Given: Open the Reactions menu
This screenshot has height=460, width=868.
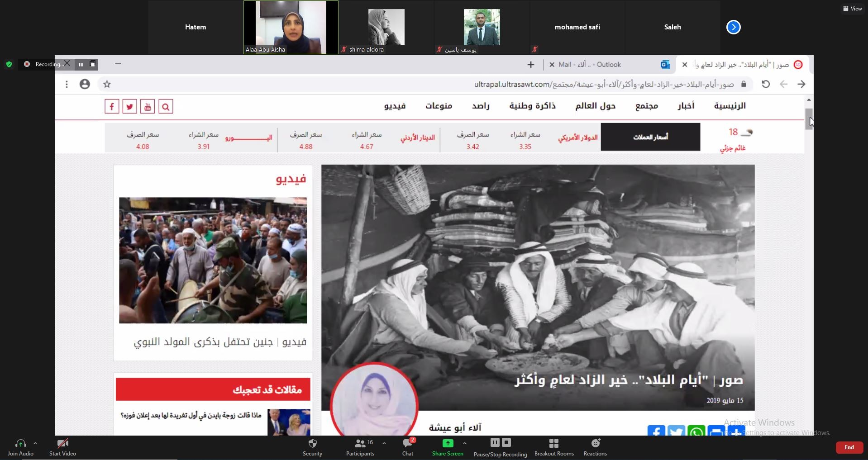Looking at the screenshot, I should coord(595,447).
